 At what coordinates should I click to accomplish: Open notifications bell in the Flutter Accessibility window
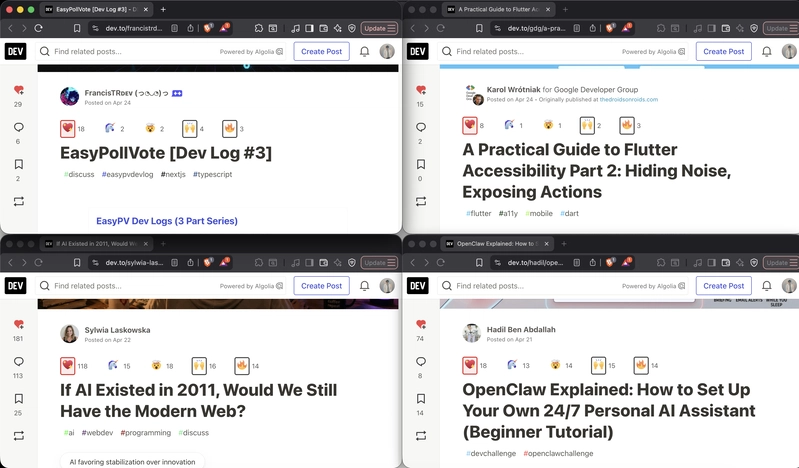coord(766,51)
